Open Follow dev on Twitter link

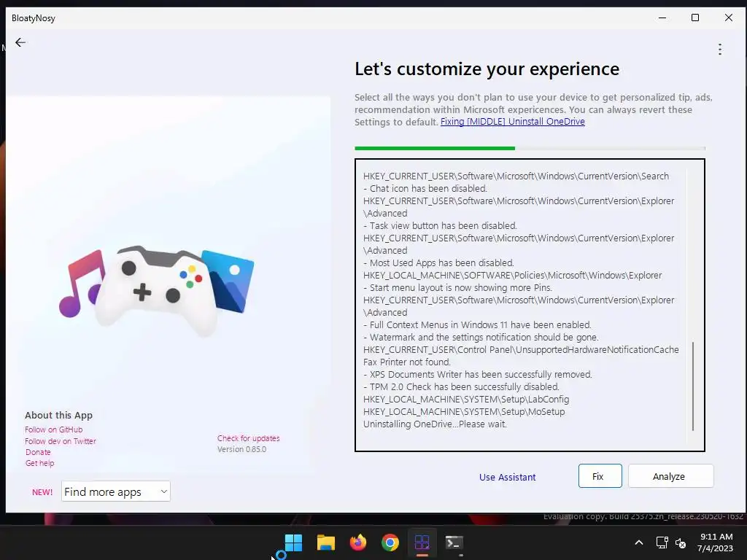coord(61,441)
